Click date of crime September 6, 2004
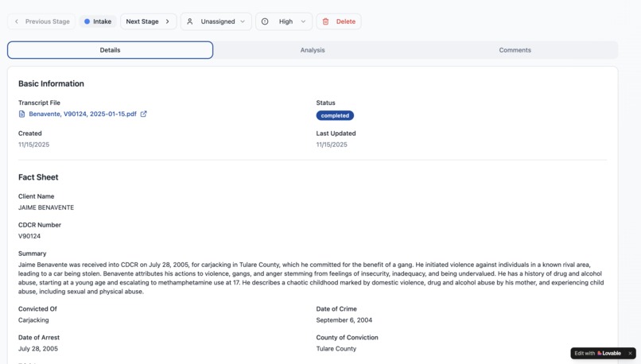 344,320
